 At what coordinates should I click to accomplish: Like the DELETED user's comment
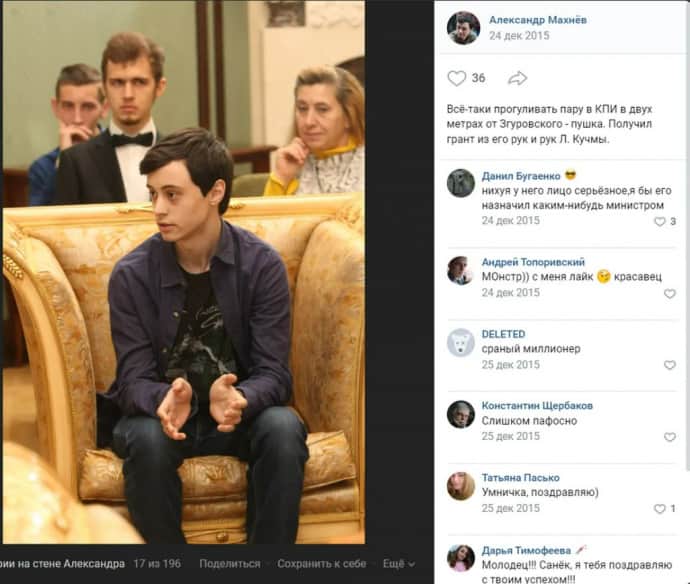coord(669,365)
